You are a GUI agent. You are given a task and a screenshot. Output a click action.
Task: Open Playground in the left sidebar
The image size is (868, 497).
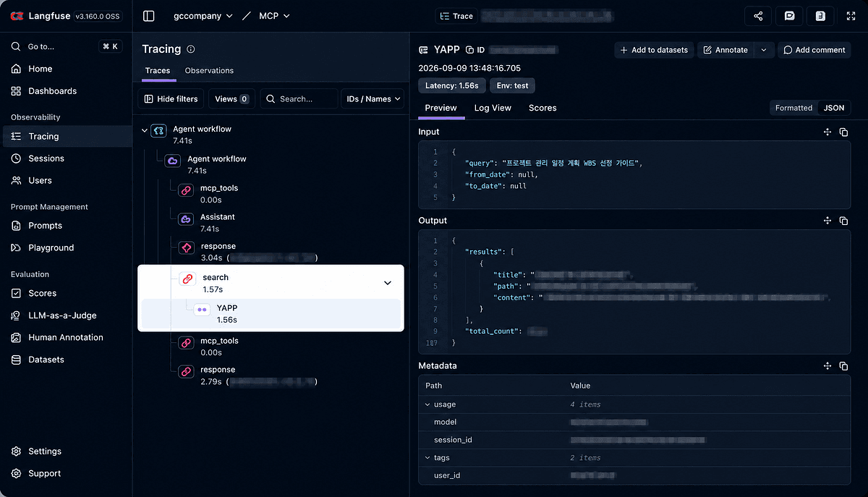(67, 247)
